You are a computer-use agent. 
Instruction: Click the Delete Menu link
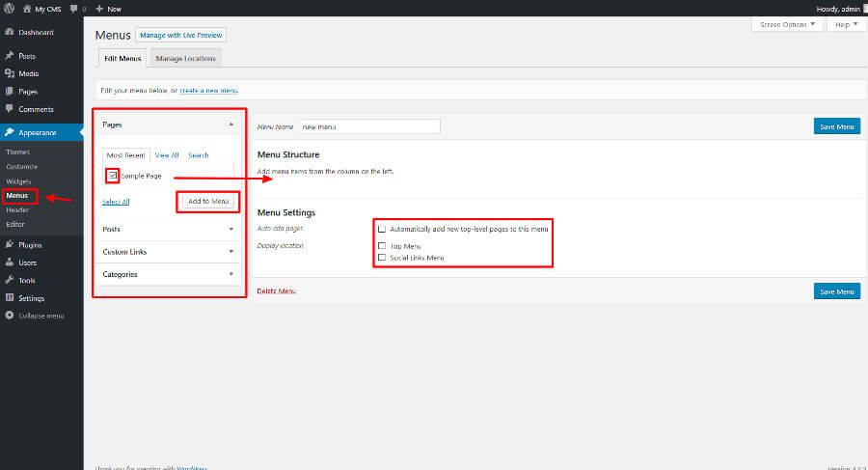pyautogui.click(x=276, y=291)
